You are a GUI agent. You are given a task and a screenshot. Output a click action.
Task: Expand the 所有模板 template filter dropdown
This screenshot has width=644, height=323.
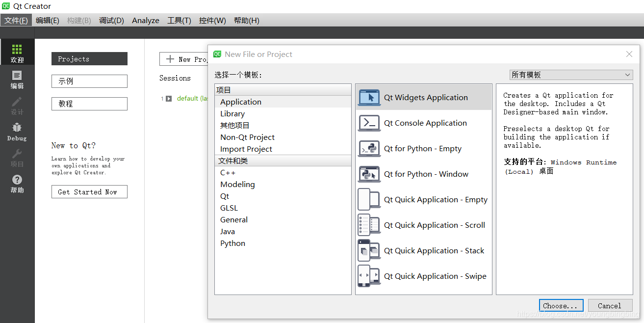571,75
